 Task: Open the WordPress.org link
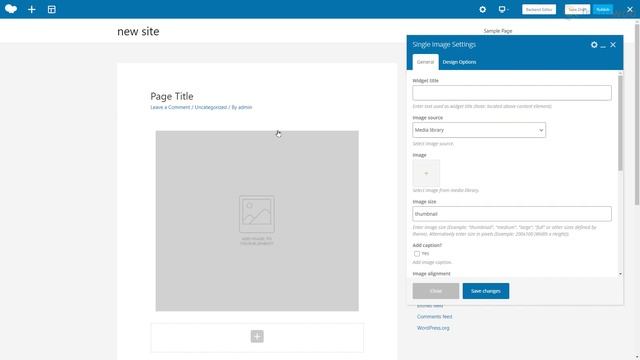tap(433, 328)
